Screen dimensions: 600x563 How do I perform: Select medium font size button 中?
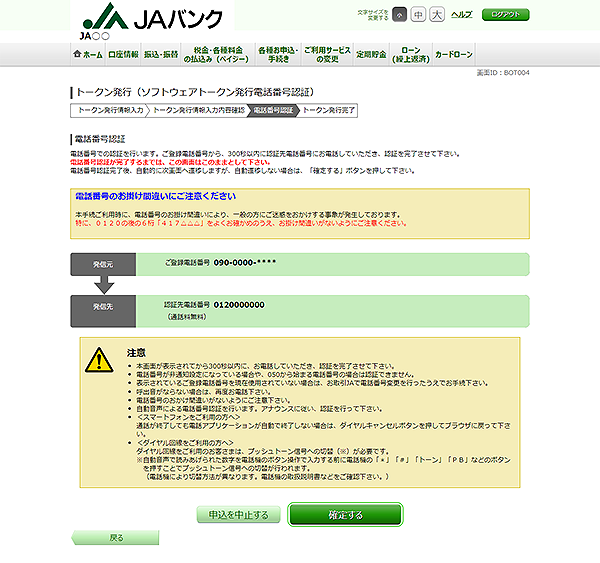418,15
